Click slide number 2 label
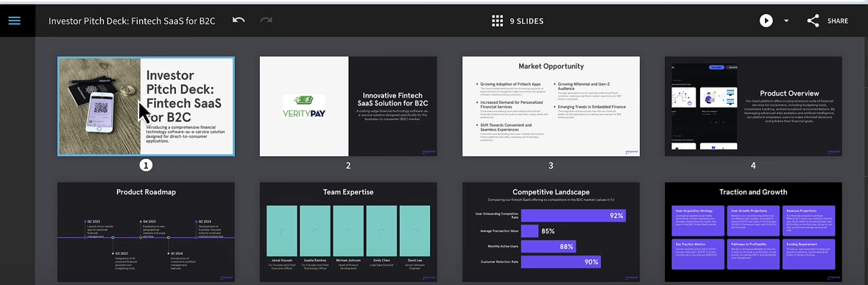Image resolution: width=868 pixels, height=285 pixels. [x=348, y=166]
